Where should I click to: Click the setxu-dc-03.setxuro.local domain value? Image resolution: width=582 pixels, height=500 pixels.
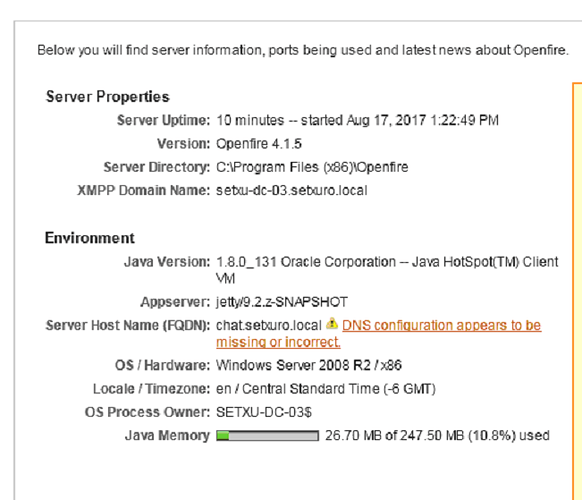(x=292, y=191)
